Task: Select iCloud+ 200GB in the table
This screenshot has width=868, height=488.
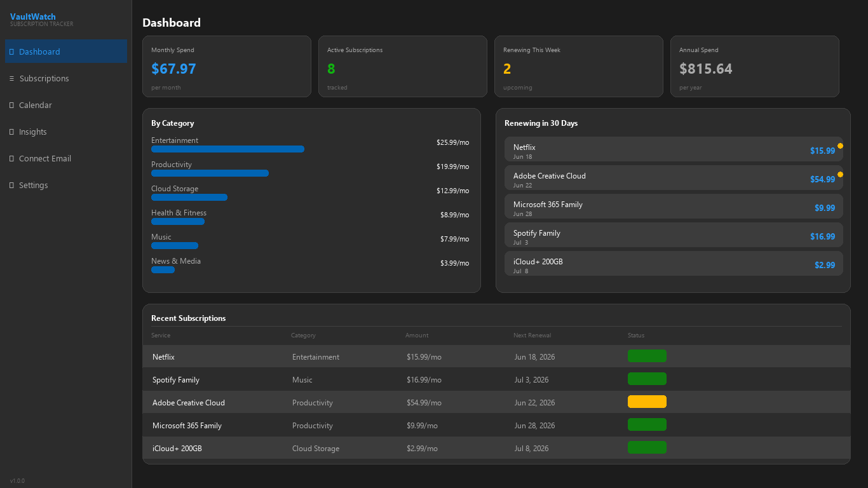Action: tap(496, 448)
